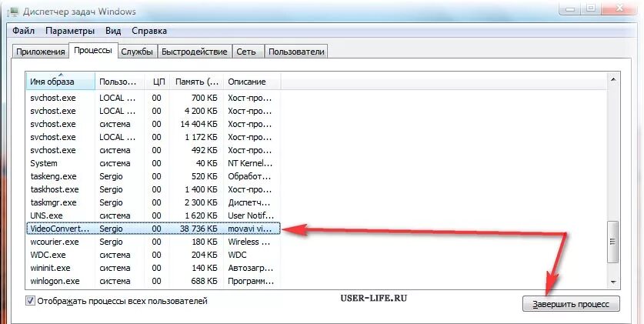Select the UNS.exe process
Screen dimensions: 644x324
[x=153, y=215]
